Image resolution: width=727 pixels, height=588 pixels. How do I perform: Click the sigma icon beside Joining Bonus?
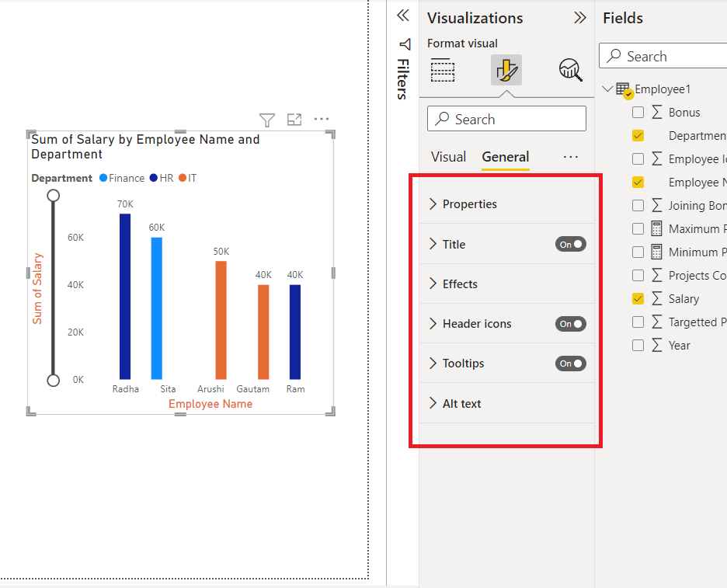pos(656,205)
